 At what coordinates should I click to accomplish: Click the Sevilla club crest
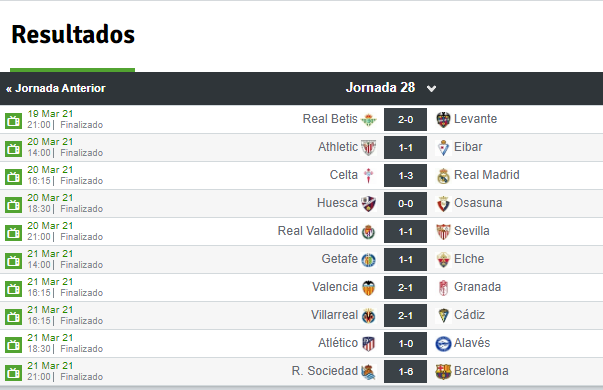(x=443, y=232)
